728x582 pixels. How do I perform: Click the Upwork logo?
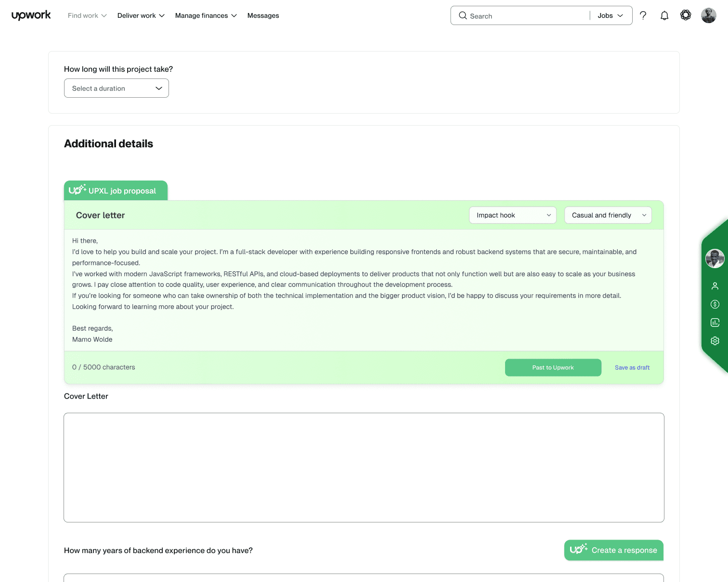31,15
